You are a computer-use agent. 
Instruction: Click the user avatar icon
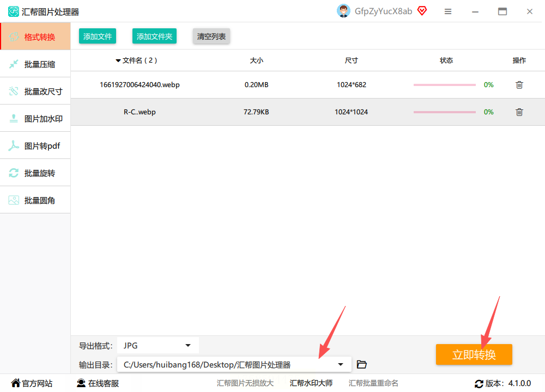click(343, 11)
